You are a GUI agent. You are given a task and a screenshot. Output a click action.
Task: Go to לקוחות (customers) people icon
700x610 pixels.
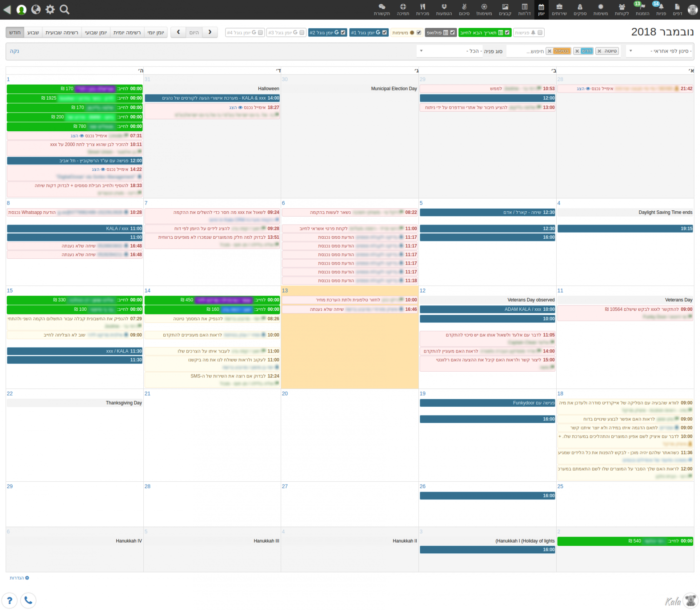click(x=622, y=9)
